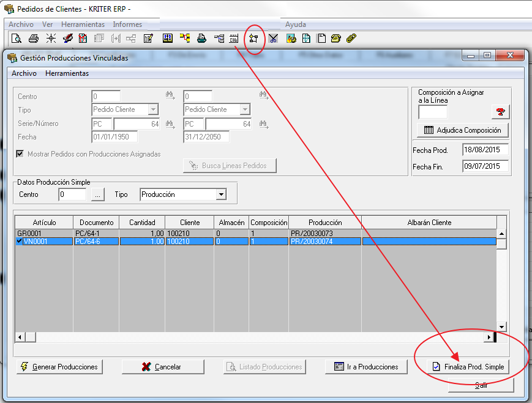
Task: Click the Artículo column header
Action: tap(45, 223)
